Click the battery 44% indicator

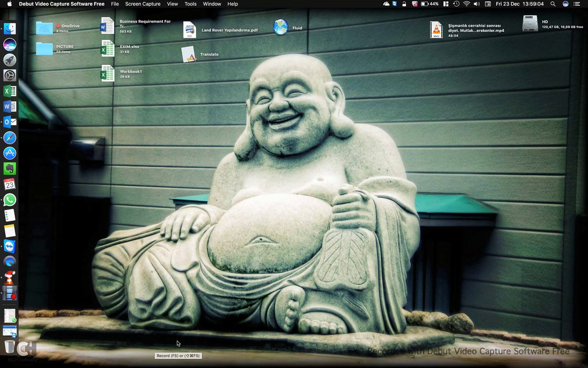(429, 4)
